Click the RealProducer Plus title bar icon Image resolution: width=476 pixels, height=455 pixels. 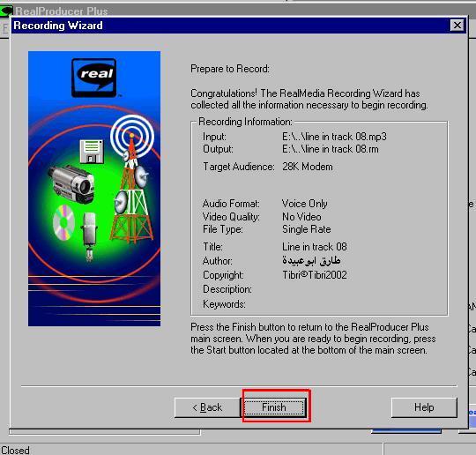click(6, 11)
